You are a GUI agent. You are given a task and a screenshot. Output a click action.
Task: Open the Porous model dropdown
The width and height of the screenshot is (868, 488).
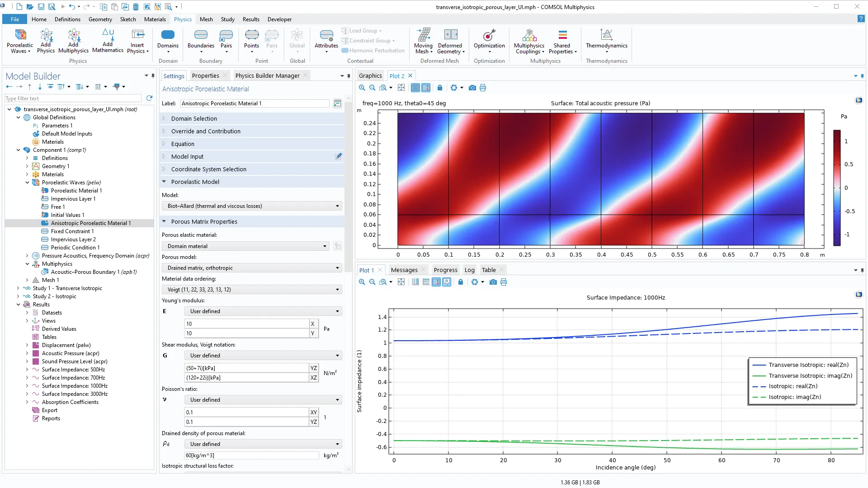(252, 268)
